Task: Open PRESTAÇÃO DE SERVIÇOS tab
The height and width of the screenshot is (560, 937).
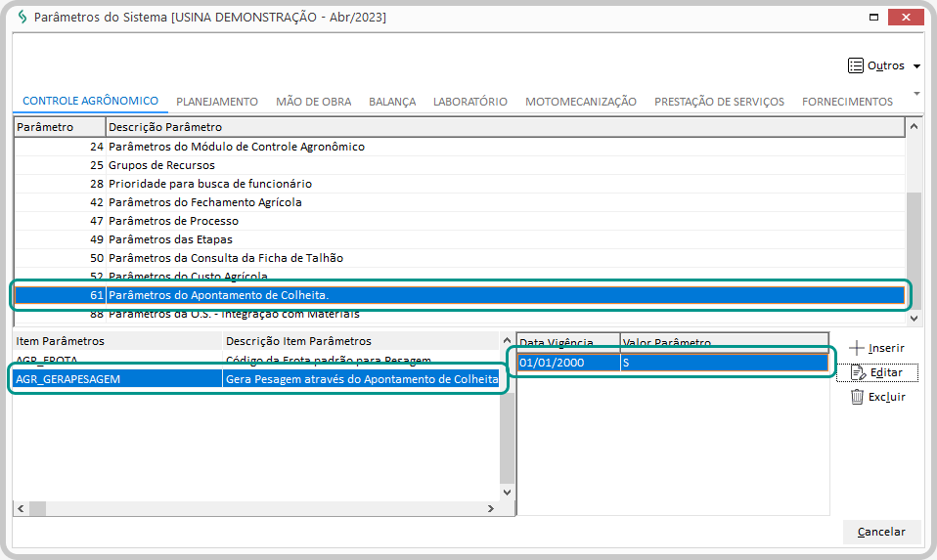Action: (x=719, y=102)
